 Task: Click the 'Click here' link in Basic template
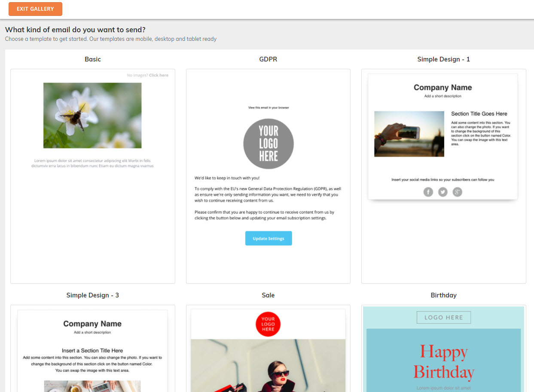[x=159, y=75]
